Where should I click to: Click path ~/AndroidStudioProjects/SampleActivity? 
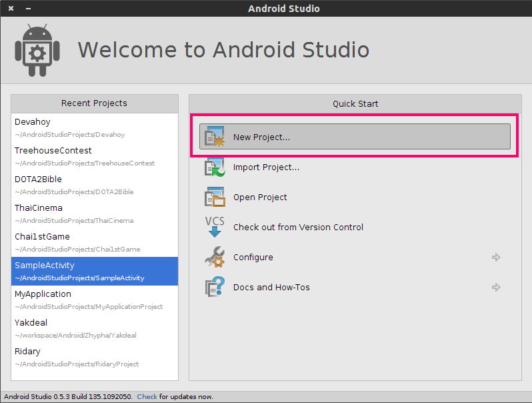pos(80,278)
